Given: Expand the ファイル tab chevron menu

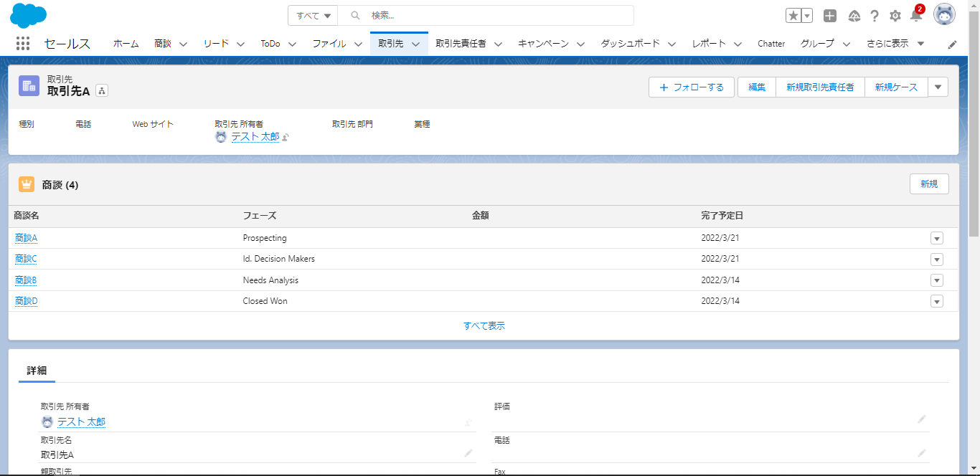Looking at the screenshot, I should click(357, 44).
